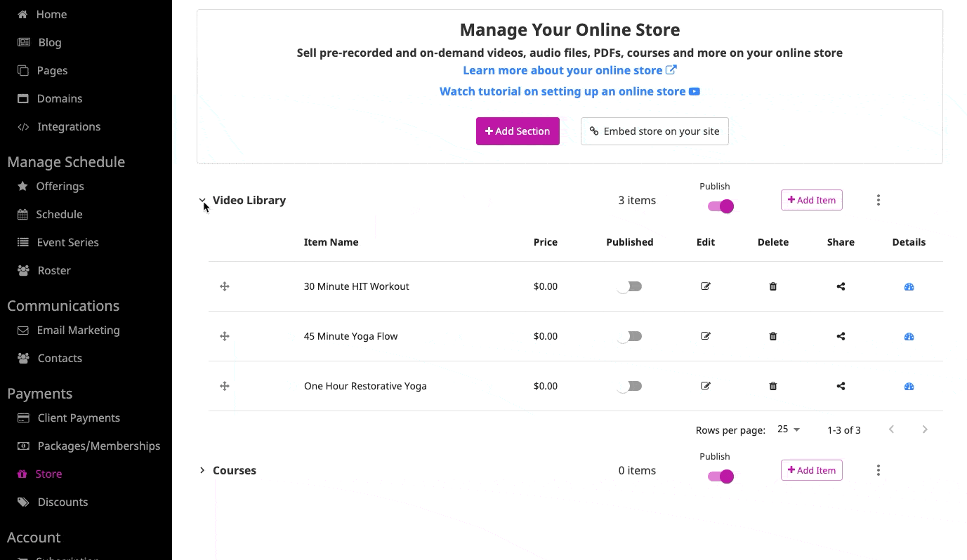Publish the One Hour Restorative Yoga item
Viewport: 967px width, 560px height.
[x=629, y=386]
